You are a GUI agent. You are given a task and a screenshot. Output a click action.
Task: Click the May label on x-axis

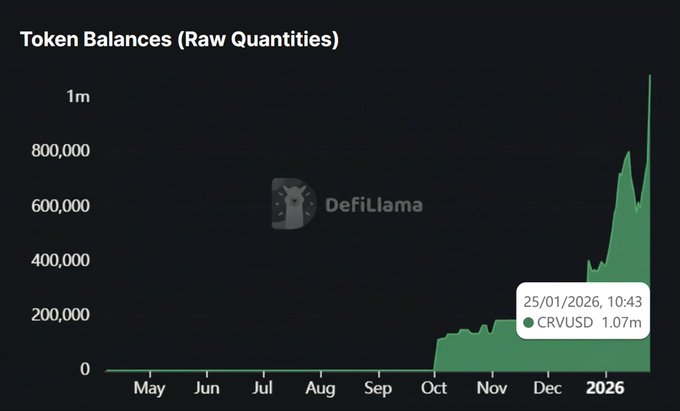coord(149,387)
